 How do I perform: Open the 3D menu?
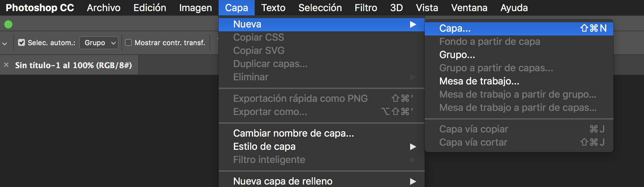click(x=396, y=8)
